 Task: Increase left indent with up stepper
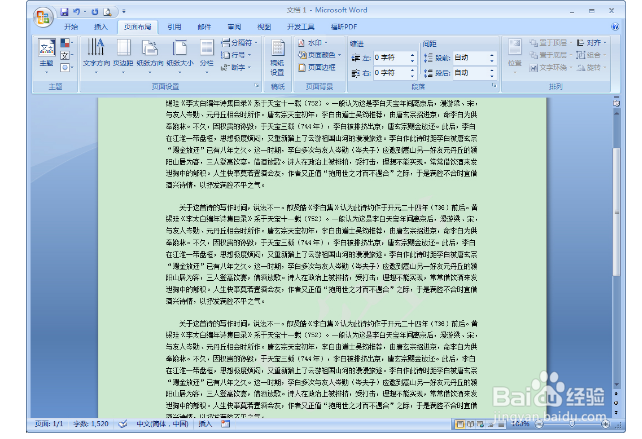(x=412, y=55)
